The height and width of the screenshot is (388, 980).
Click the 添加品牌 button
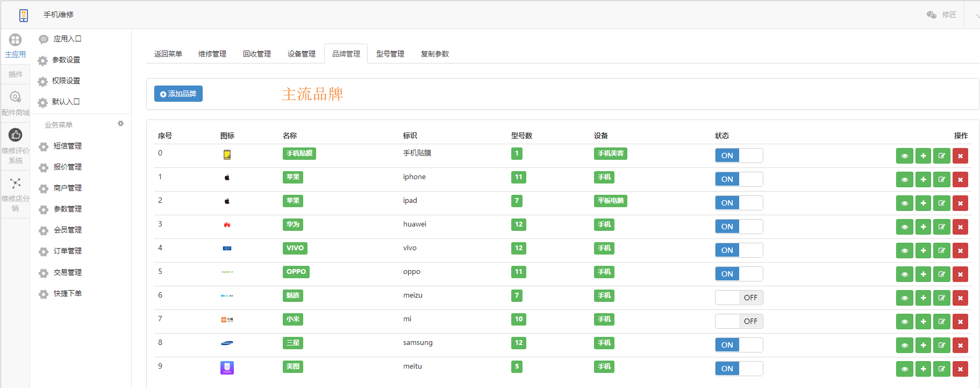point(178,94)
